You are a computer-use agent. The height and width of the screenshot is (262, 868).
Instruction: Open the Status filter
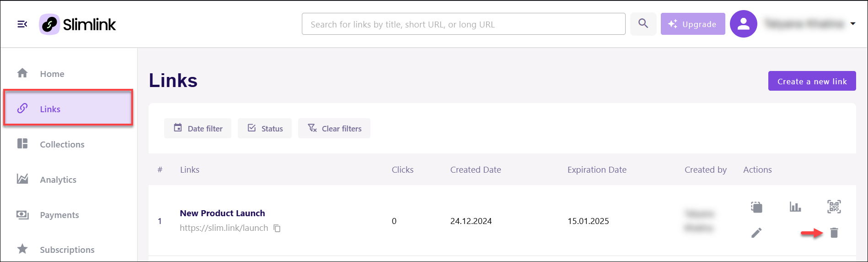[265, 128]
